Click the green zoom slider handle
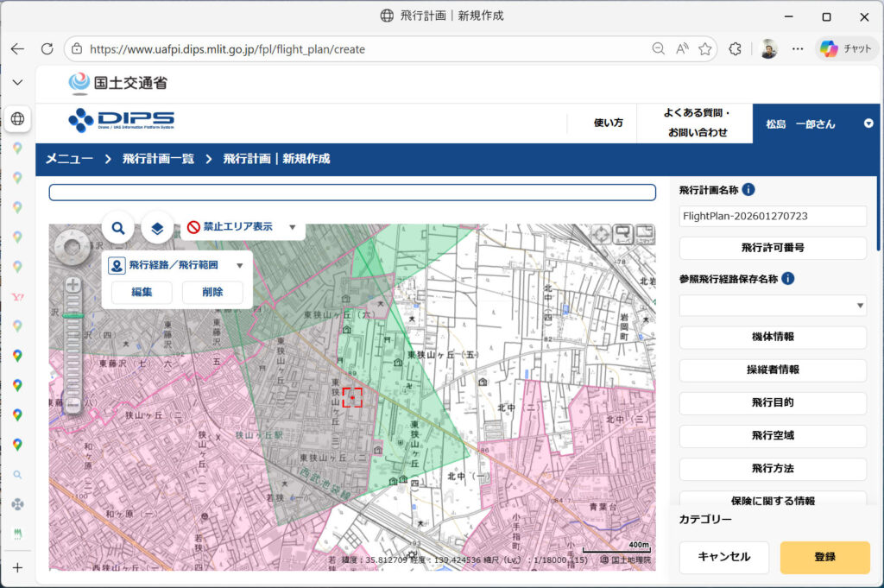 [73, 316]
